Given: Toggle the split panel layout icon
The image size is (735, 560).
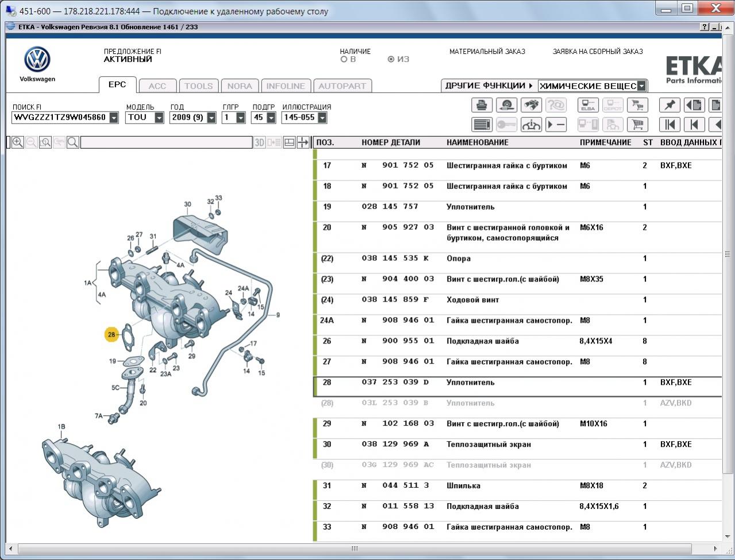Looking at the screenshot, I should click(x=290, y=142).
